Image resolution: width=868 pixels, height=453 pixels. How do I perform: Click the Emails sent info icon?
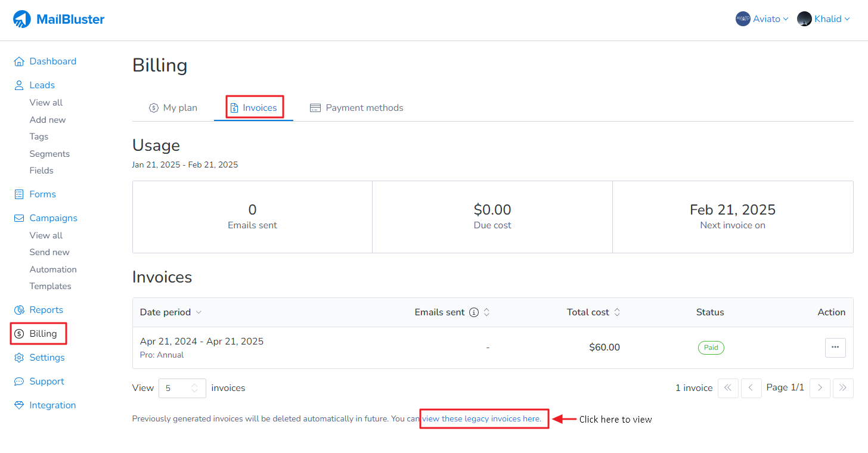coord(474,312)
